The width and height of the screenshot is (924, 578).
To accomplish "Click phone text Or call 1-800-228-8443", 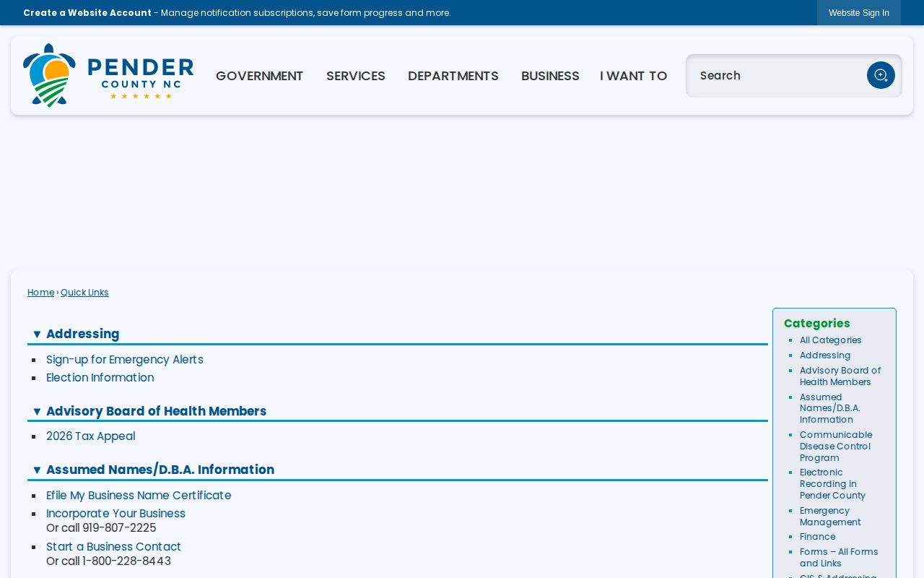I will point(109,561).
